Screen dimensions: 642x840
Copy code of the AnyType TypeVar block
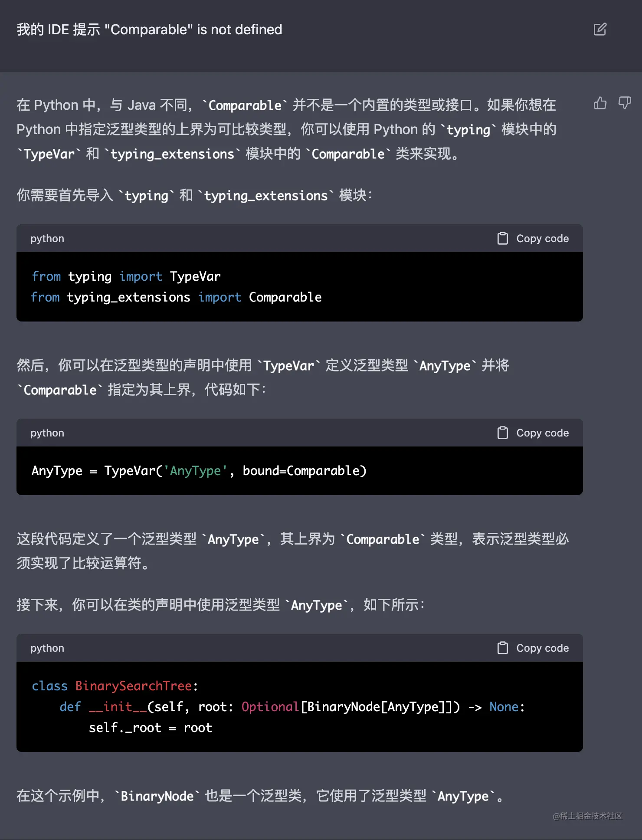(542, 433)
